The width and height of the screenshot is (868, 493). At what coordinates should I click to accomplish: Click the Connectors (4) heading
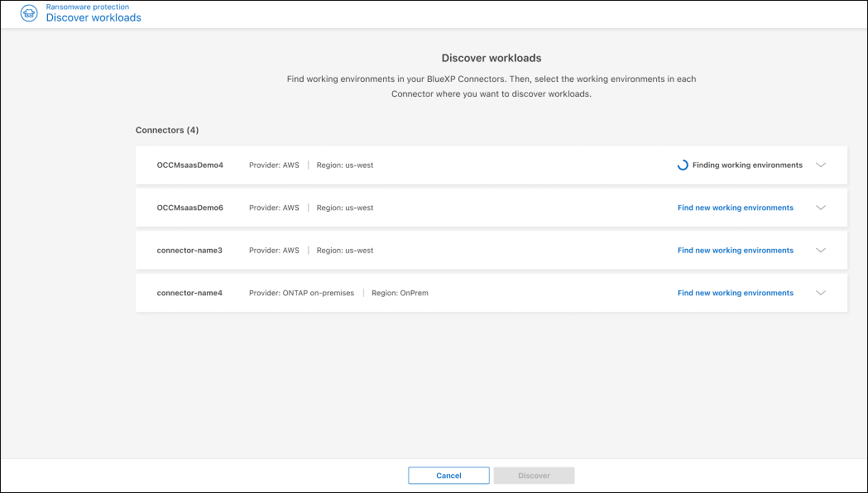click(167, 130)
